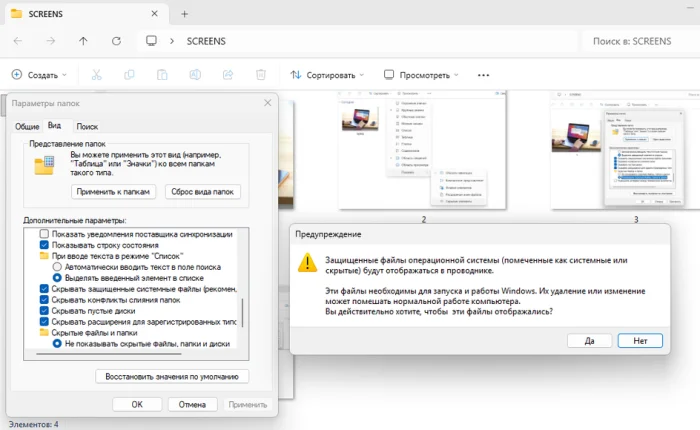Click the search field 'Поиск в: SCREENS'
The image size is (700, 430).
pos(632,41)
